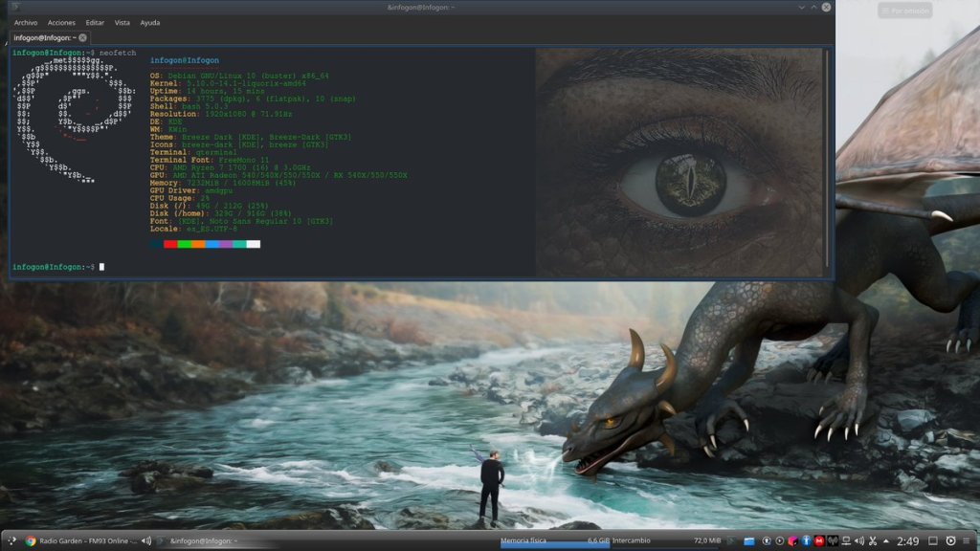Open the Ayuda menu
This screenshot has height=551, width=980.
[x=150, y=22]
